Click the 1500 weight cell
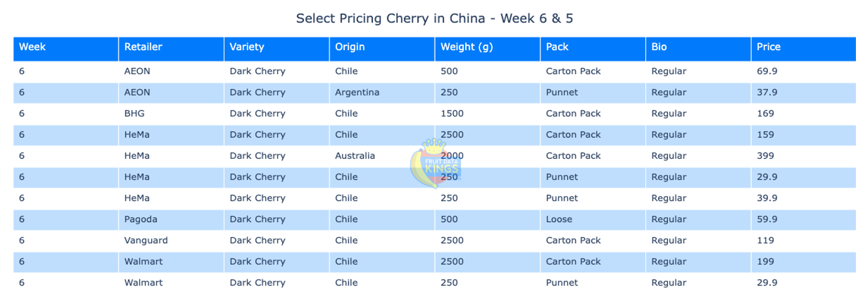The width and height of the screenshot is (868, 301). coord(452,114)
